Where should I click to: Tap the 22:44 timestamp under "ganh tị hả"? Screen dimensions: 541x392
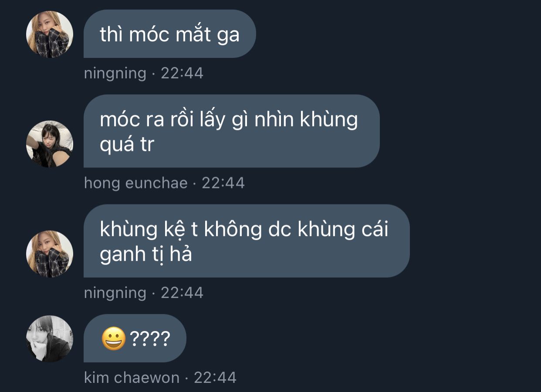pos(182,293)
